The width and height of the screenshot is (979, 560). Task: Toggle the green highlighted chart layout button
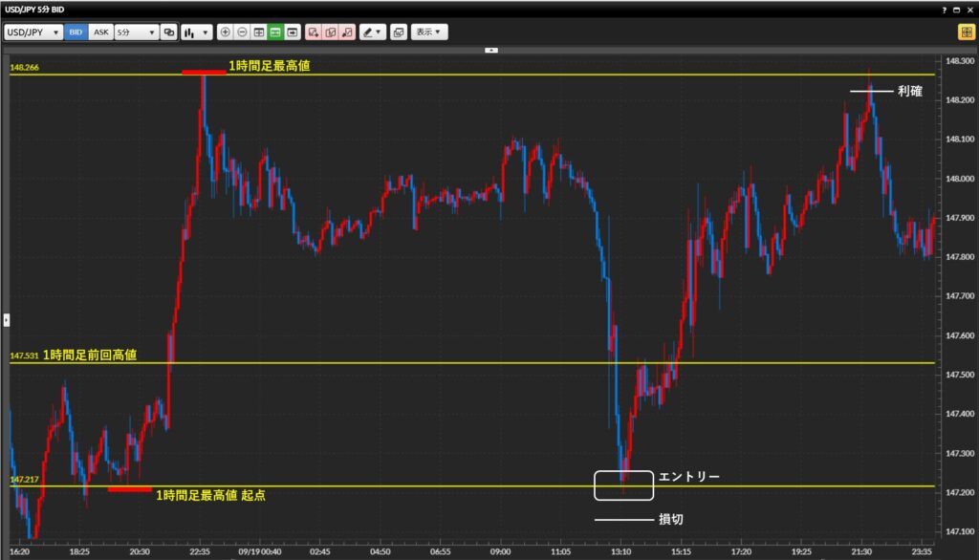pos(275,32)
